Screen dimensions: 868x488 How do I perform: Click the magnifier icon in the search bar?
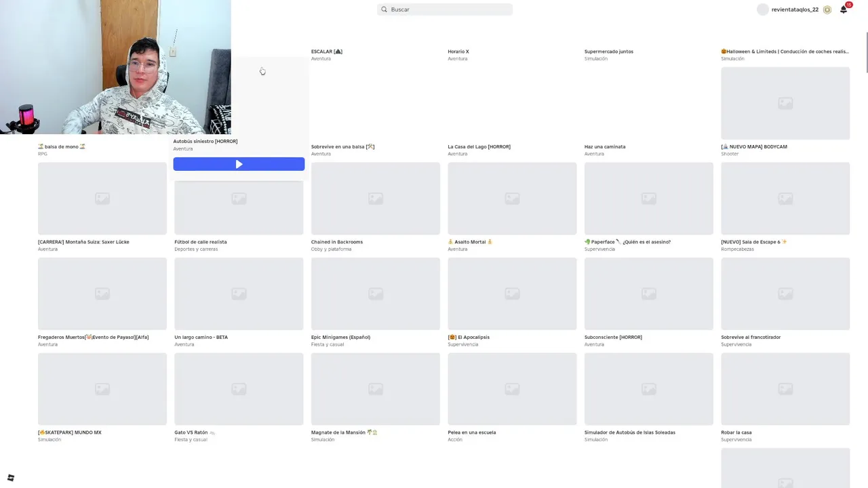384,9
